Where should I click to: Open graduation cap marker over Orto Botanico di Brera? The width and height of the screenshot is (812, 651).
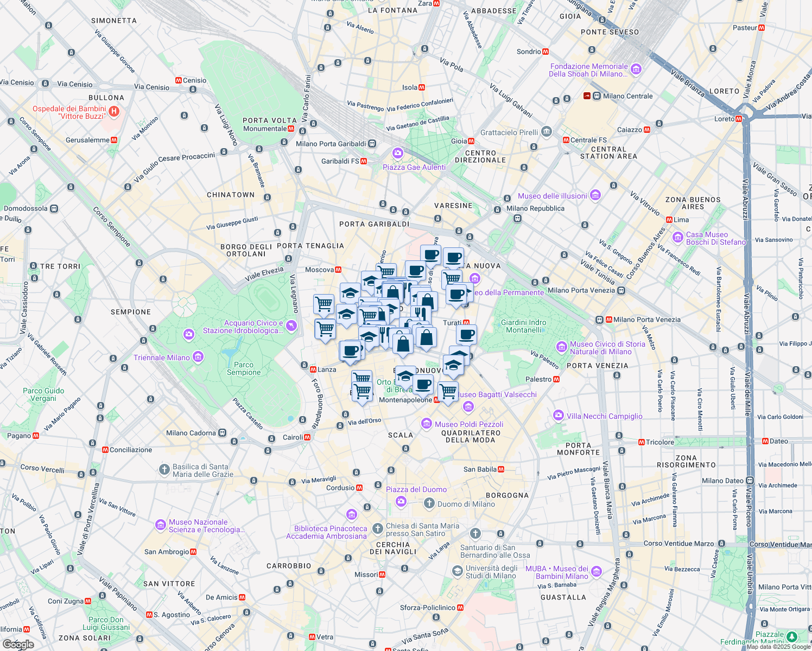(x=405, y=376)
